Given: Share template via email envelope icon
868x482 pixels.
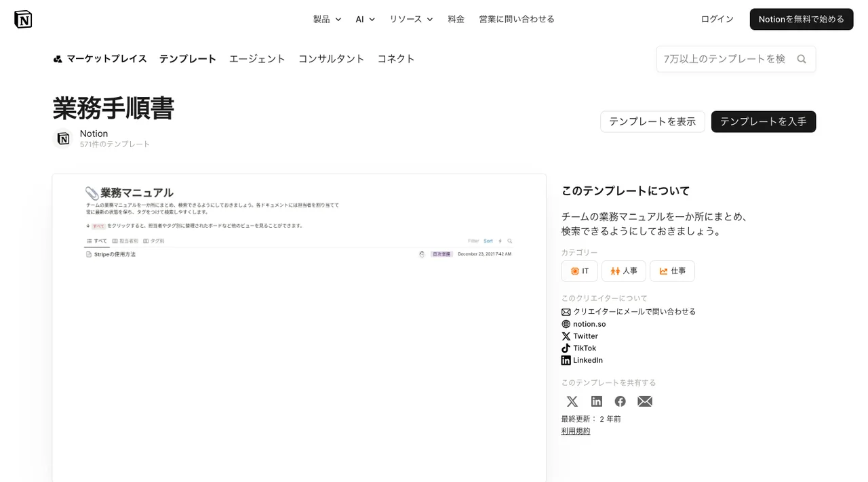Looking at the screenshot, I should (x=645, y=401).
